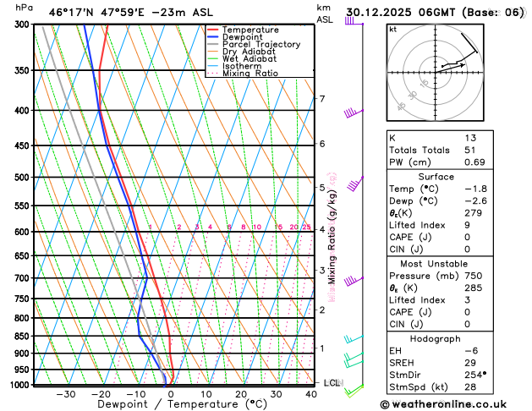
Task: Click "CIN (J)" in the Surface section
Action: coord(406,249)
